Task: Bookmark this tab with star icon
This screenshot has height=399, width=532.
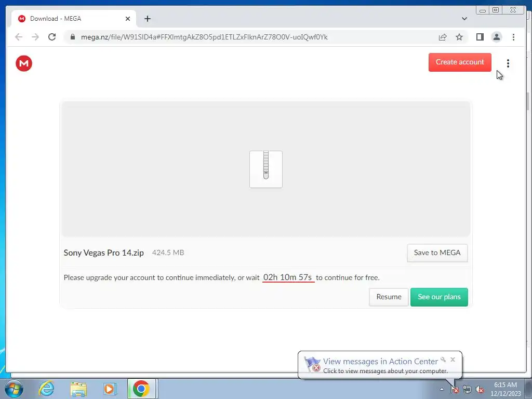Action: (x=459, y=37)
